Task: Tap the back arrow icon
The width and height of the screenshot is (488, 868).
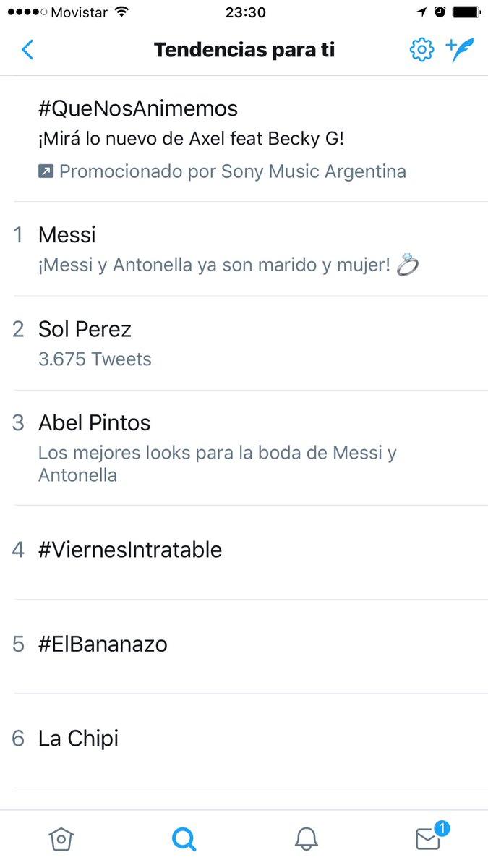Action: (27, 50)
